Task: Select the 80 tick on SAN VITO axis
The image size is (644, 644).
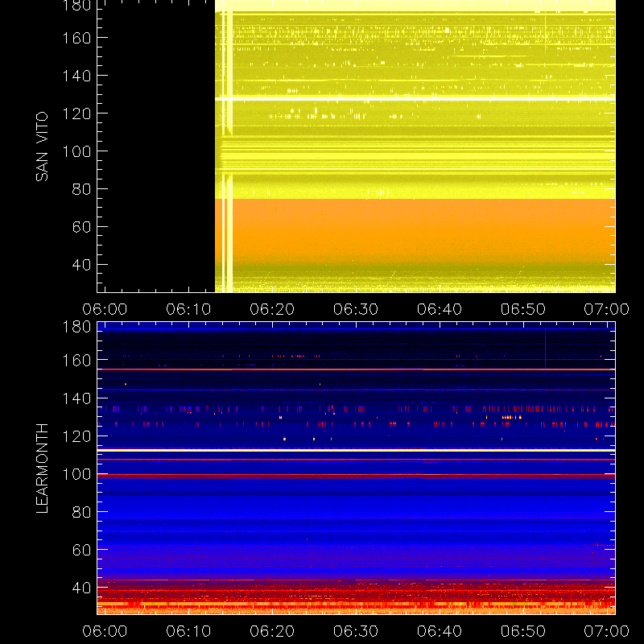Action: [81, 189]
